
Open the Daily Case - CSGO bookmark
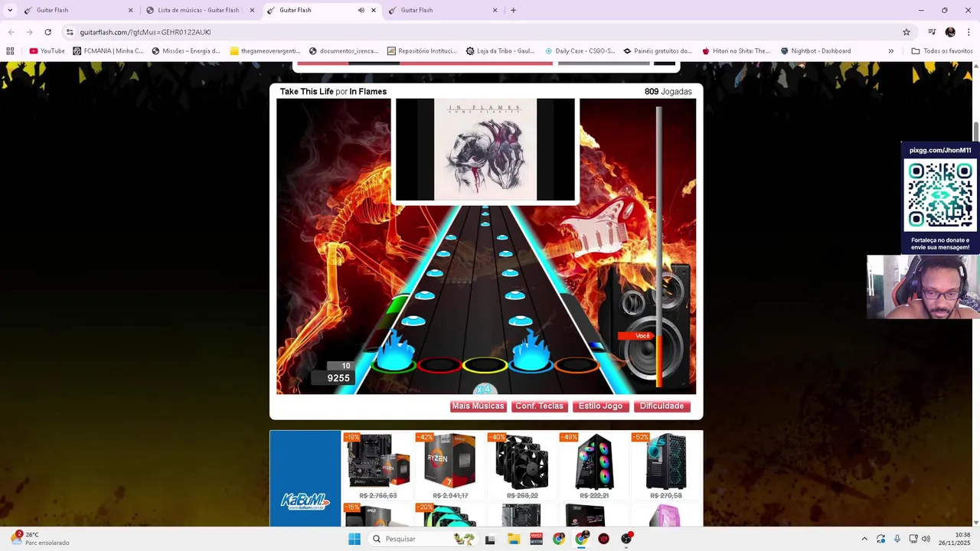pyautogui.click(x=580, y=51)
